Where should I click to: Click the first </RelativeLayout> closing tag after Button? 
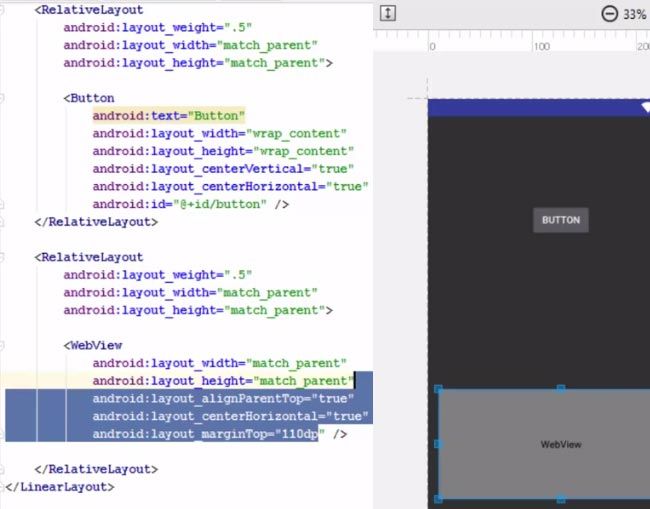pos(96,222)
